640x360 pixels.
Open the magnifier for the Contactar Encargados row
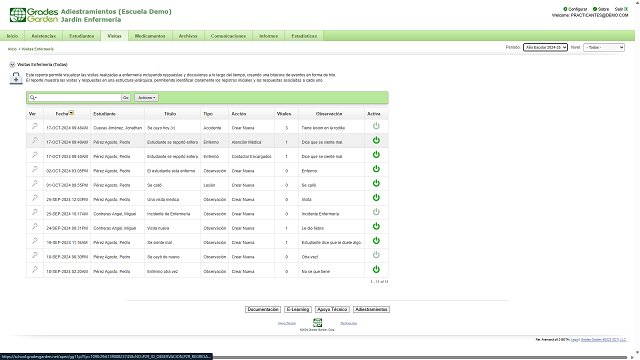35,155
